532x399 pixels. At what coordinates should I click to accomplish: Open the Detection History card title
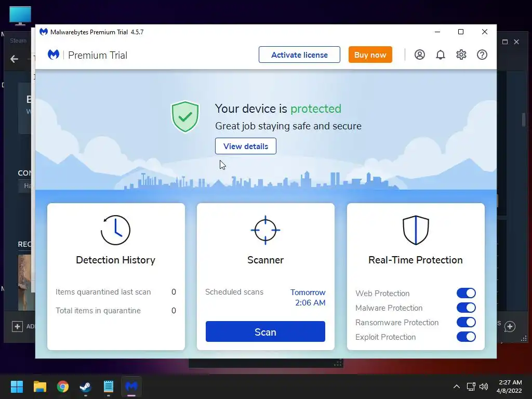tap(115, 260)
